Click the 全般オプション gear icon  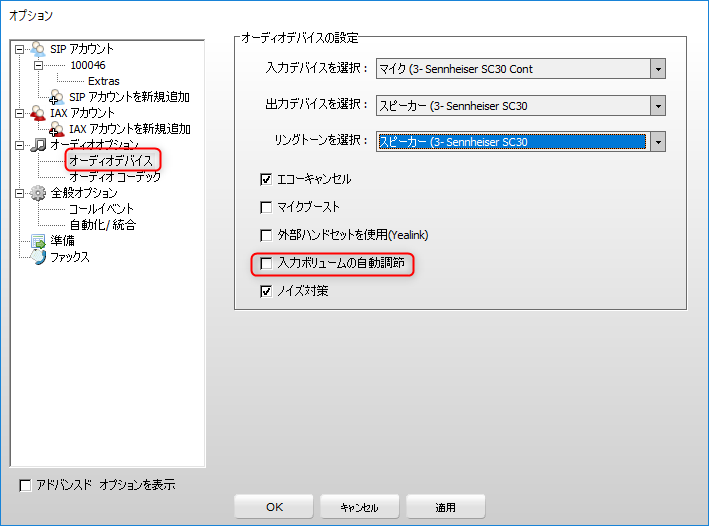tap(38, 193)
